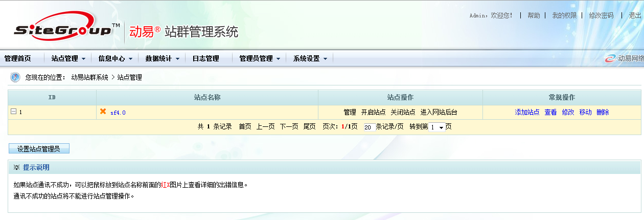Screen dimensions: 644x220
Task: Open the 管理首页 menu item
Action: pyautogui.click(x=17, y=58)
